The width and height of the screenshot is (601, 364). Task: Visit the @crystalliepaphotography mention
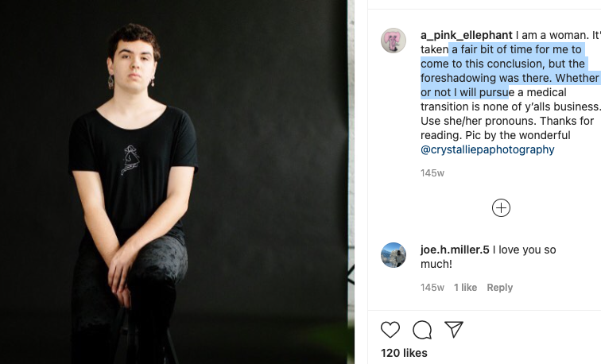(487, 149)
